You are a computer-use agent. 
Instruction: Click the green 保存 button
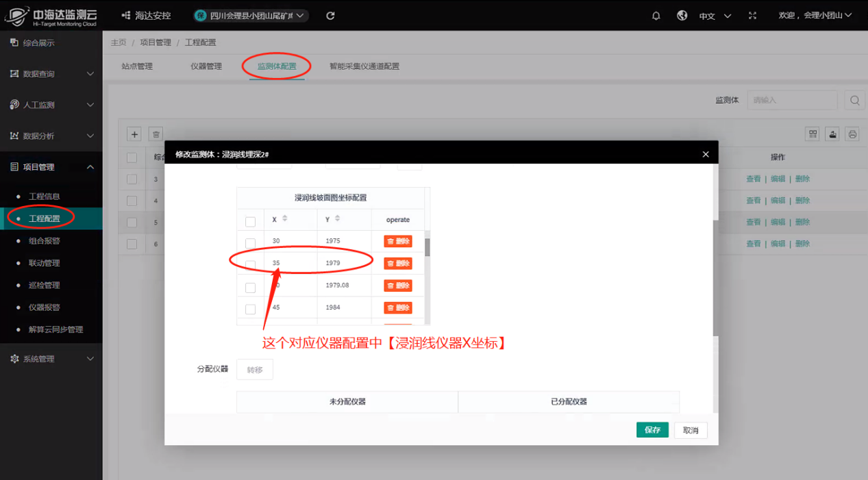[652, 430]
